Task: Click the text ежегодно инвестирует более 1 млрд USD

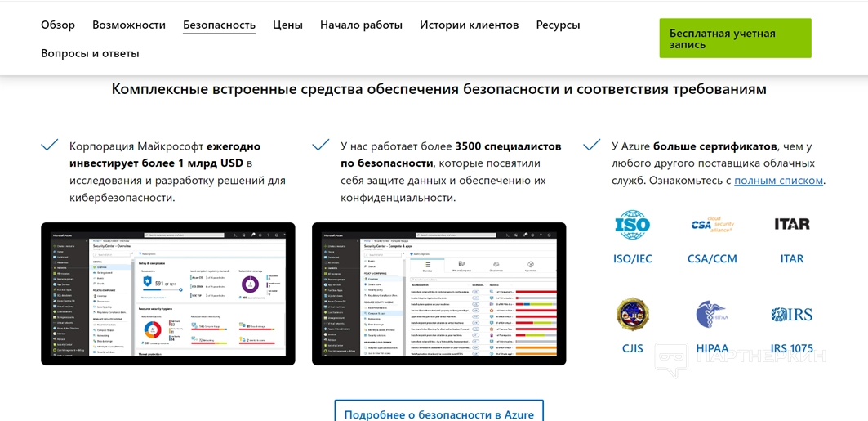Action: pyautogui.click(x=165, y=155)
